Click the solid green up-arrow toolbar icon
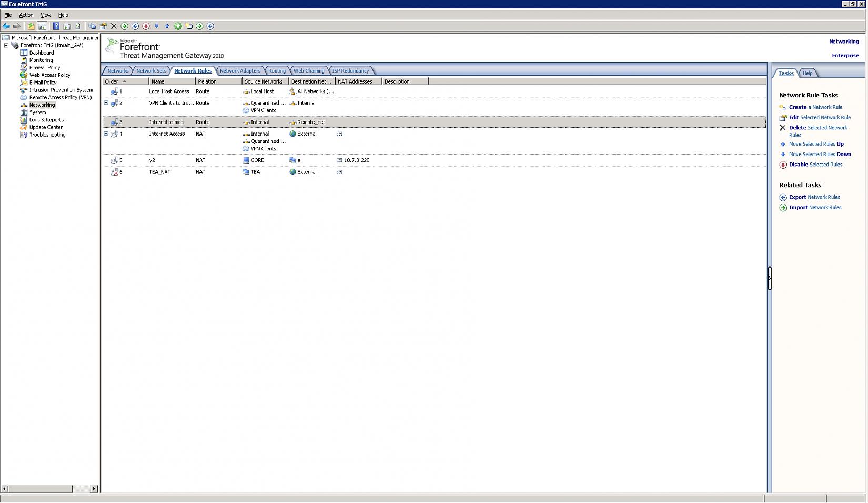The height and width of the screenshot is (503, 868). click(178, 26)
